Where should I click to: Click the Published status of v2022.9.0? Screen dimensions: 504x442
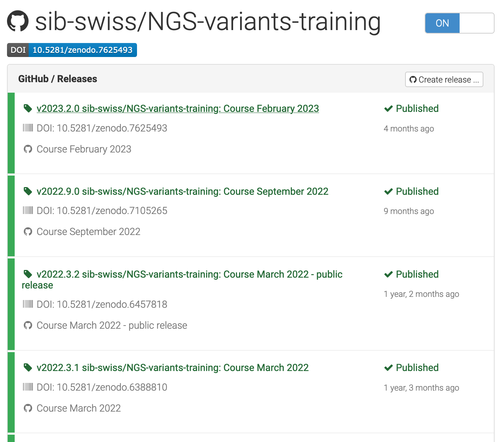(411, 191)
